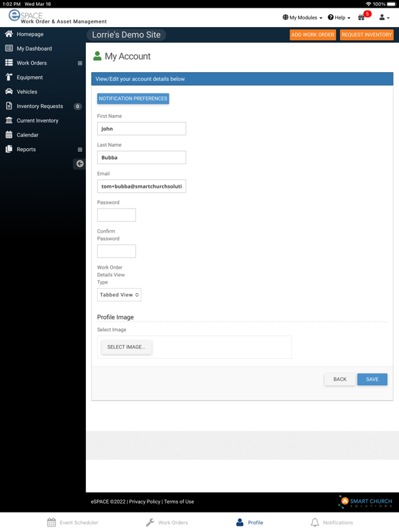Open Notification Preferences
The image size is (399, 532).
coord(133,98)
